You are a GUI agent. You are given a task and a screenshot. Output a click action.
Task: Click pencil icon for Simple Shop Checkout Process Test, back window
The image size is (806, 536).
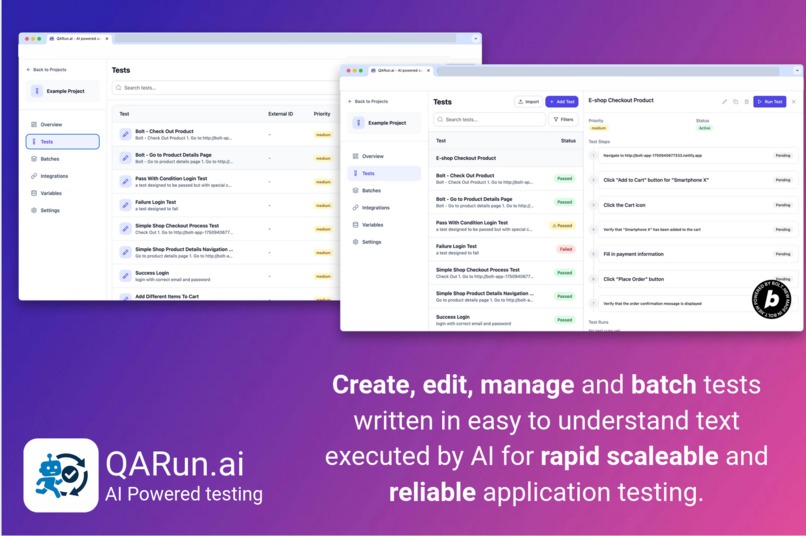[x=125, y=229]
